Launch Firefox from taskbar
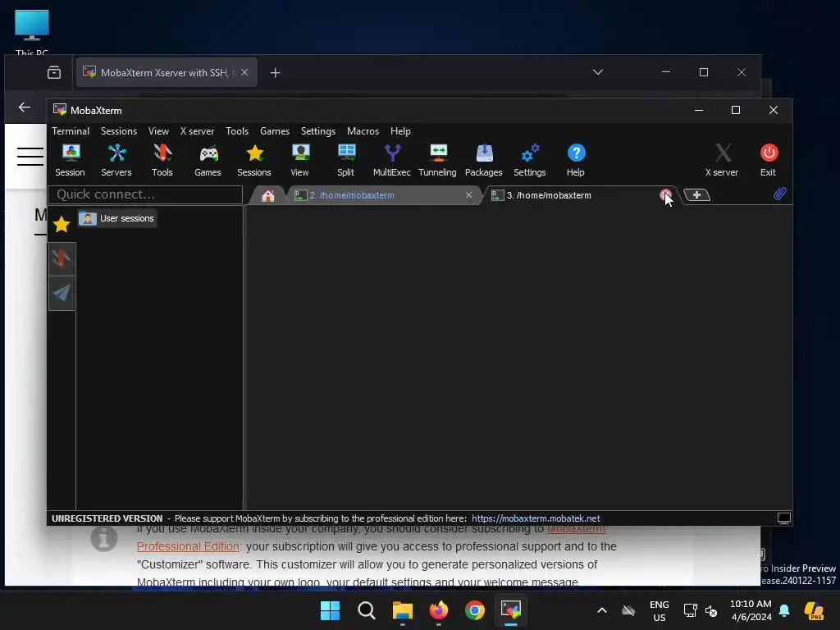 point(439,610)
